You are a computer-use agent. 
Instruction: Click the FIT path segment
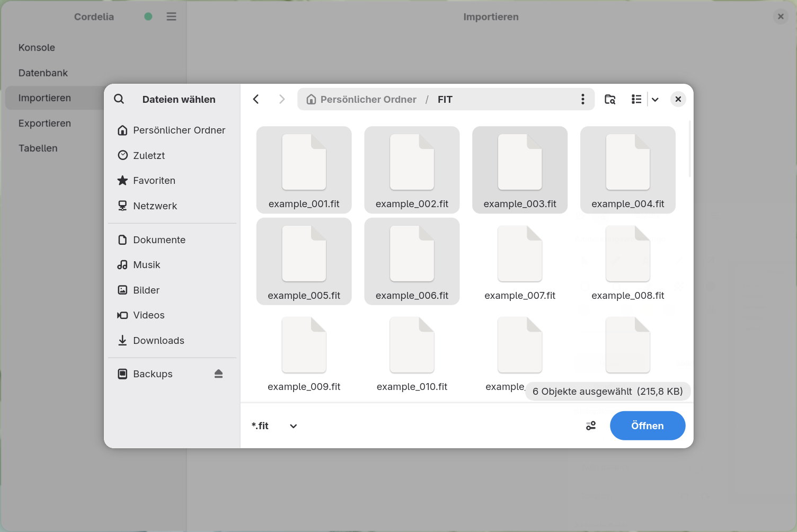coord(445,99)
